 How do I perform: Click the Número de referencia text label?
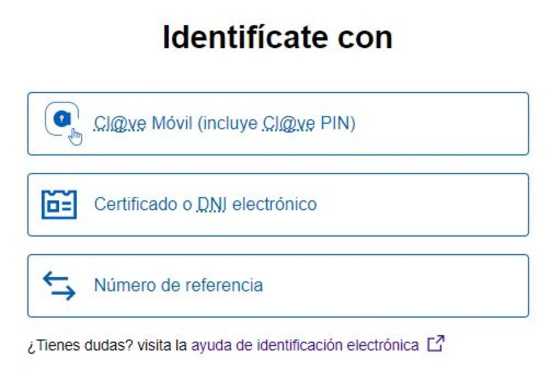(179, 285)
